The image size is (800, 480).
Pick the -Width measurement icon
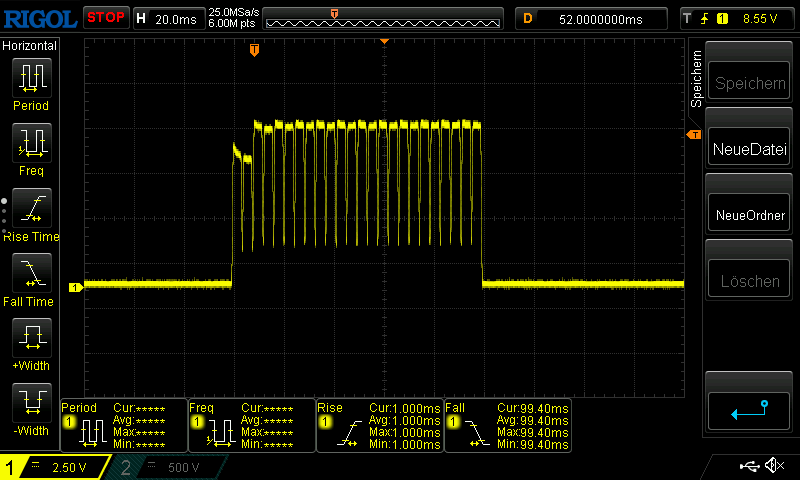click(x=30, y=404)
